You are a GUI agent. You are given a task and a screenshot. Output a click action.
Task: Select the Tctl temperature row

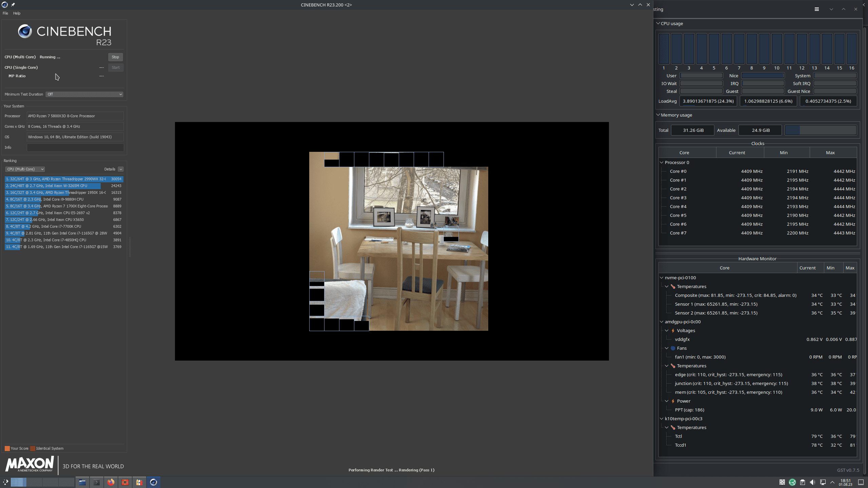pyautogui.click(x=758, y=436)
